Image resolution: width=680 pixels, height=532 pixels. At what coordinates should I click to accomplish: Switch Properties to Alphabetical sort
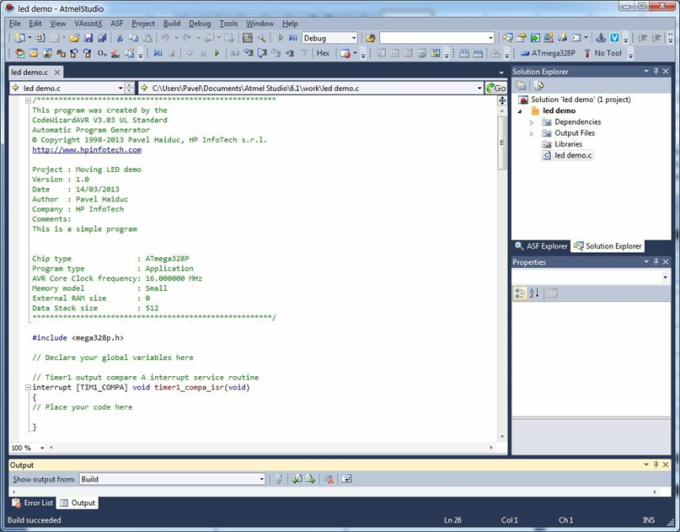point(534,294)
